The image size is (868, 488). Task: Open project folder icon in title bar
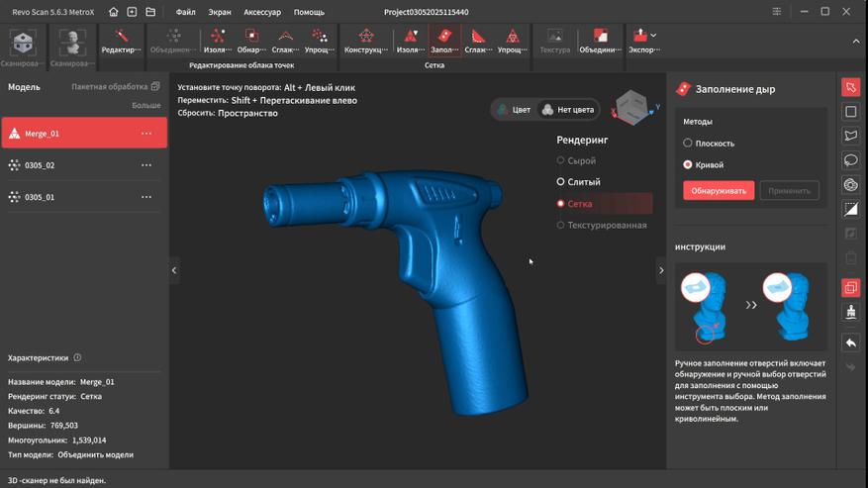pos(150,12)
